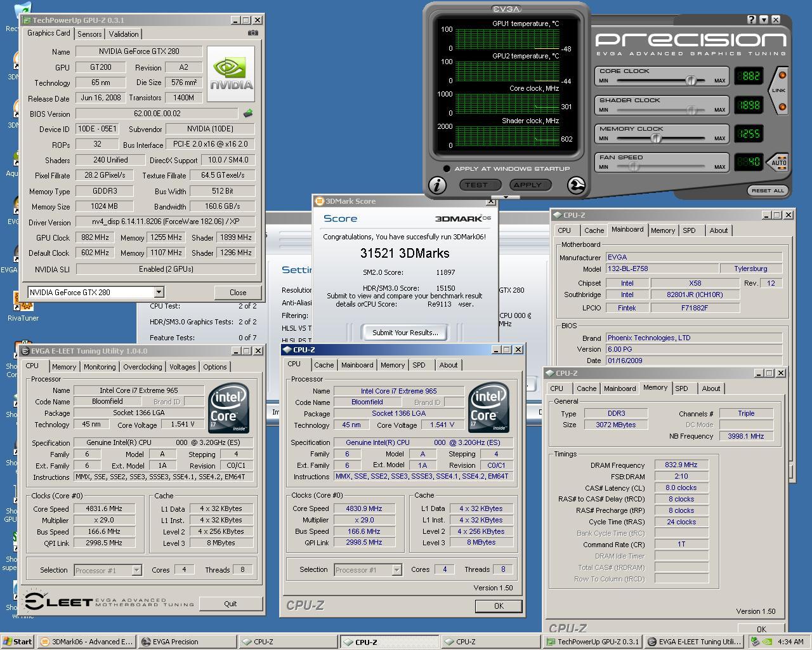This screenshot has width=812, height=650.
Task: Switch to EVGA E-LEET taskbar item
Action: click(x=693, y=642)
